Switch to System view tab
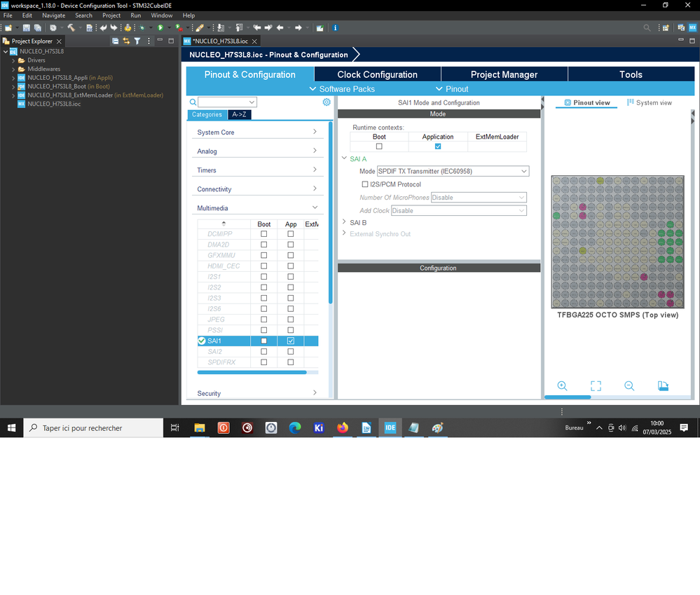Image resolution: width=700 pixels, height=595 pixels. (650, 102)
